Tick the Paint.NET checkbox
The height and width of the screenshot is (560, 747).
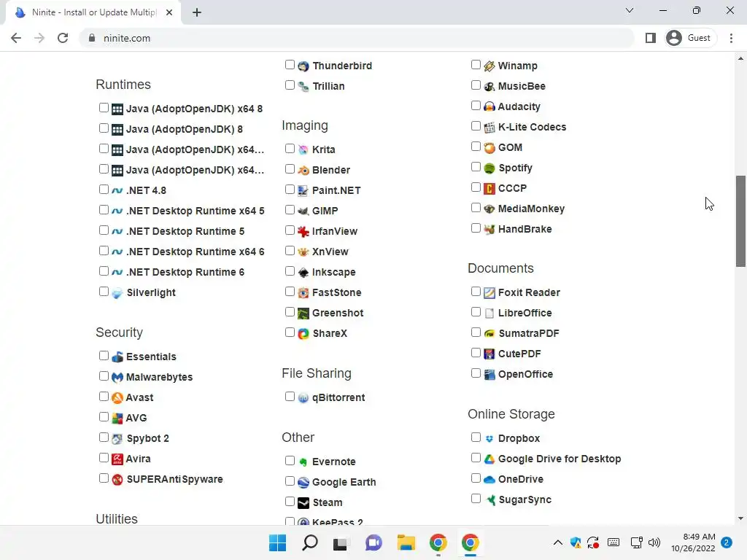290,190
